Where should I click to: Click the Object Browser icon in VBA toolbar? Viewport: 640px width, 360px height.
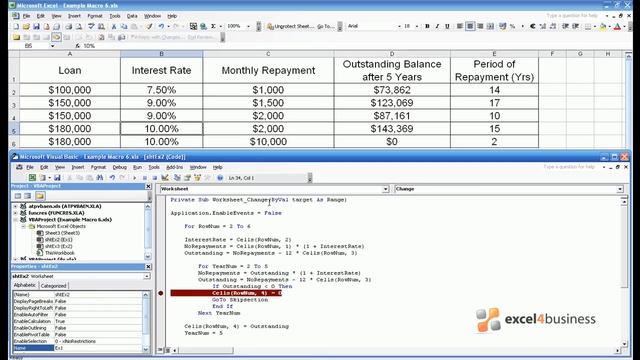click(x=198, y=178)
